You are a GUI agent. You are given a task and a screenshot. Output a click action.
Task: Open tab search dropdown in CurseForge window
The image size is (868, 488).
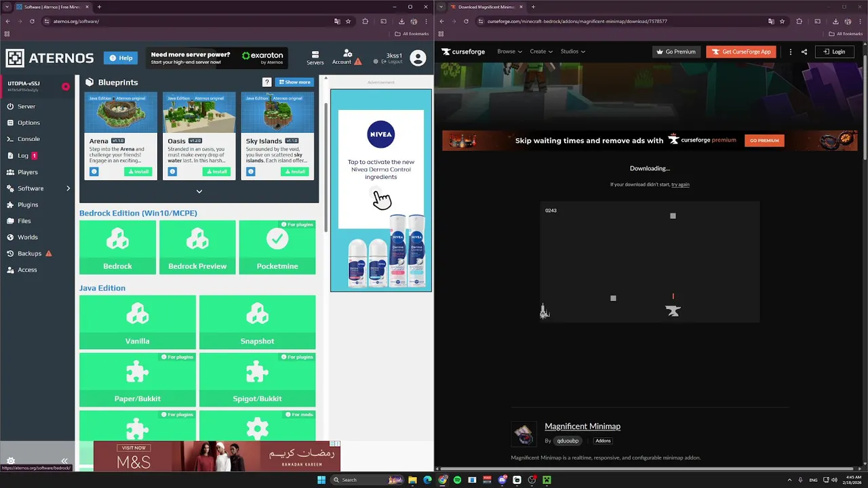441,7
